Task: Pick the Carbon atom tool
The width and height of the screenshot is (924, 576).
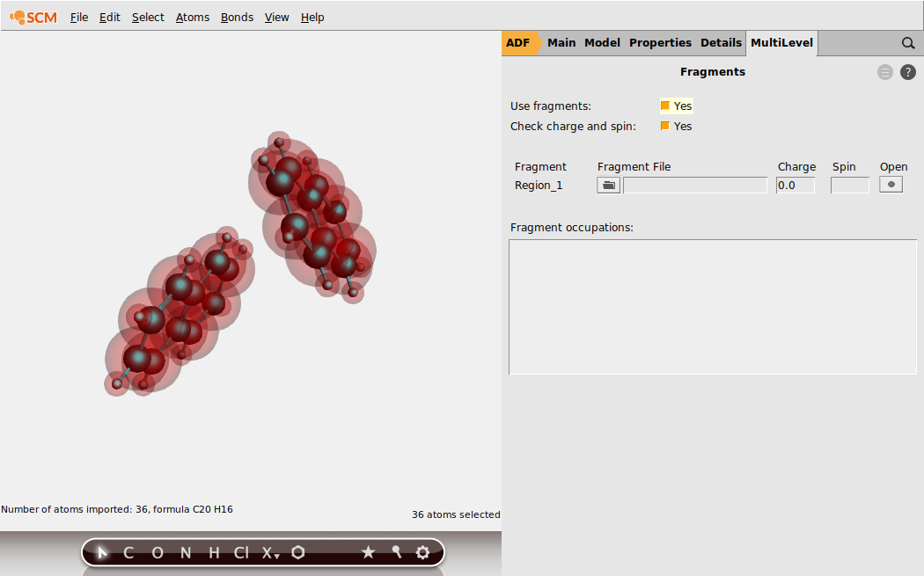Action: 128,552
